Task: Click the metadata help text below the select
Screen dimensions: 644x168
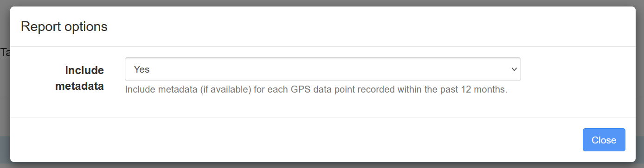Action: click(316, 89)
